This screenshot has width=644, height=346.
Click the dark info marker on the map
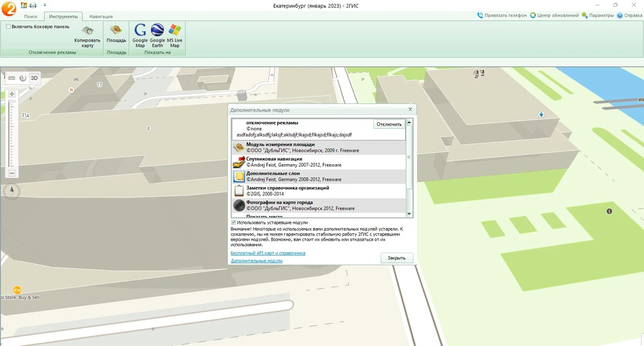tap(609, 211)
